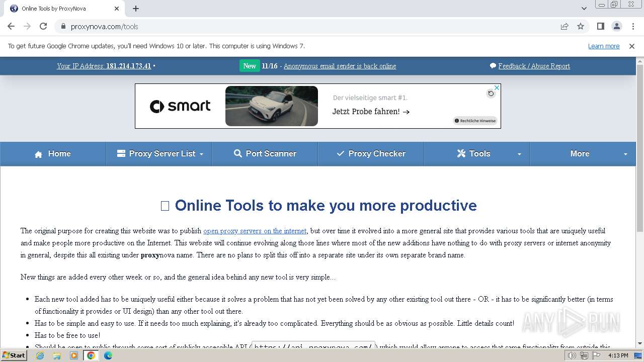Close the smart ad with the X icon
The width and height of the screenshot is (644, 362).
tap(497, 87)
